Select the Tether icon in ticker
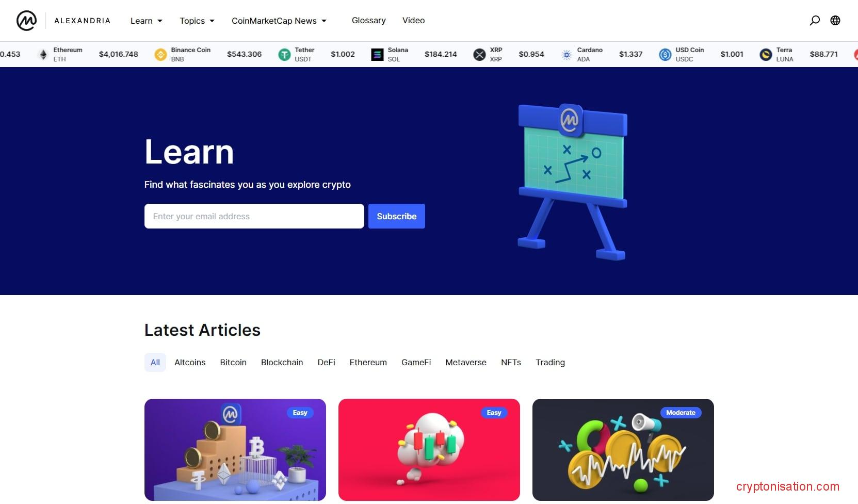Image resolution: width=858 pixels, height=504 pixels. click(284, 54)
